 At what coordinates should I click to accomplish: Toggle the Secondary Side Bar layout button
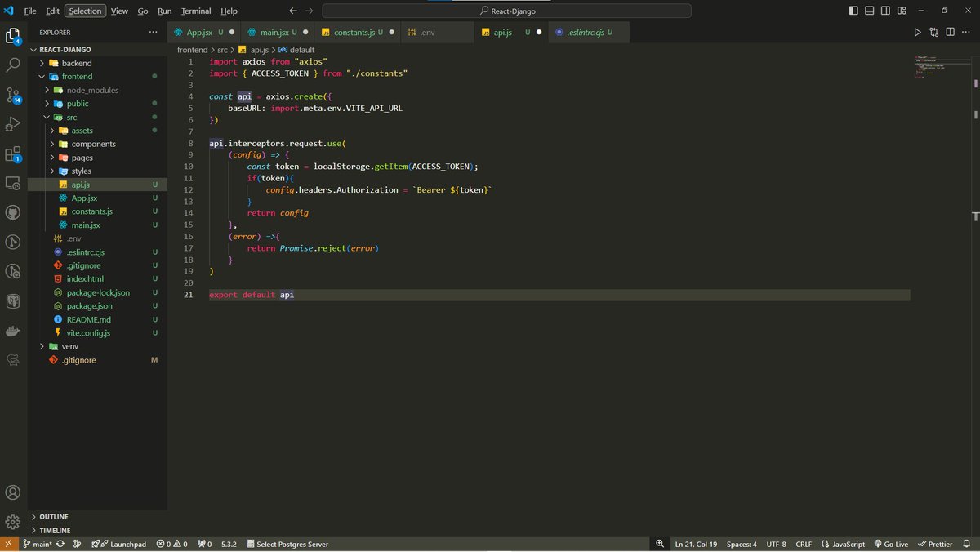coord(885,11)
